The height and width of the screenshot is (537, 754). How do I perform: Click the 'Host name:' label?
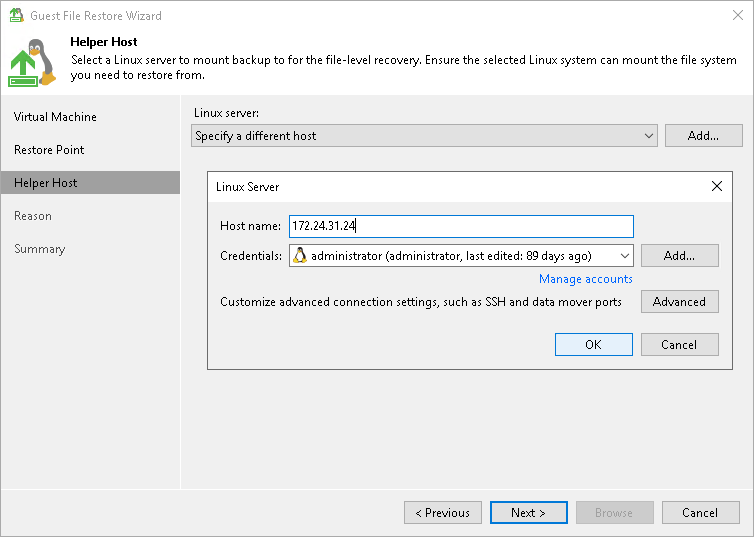tap(250, 226)
